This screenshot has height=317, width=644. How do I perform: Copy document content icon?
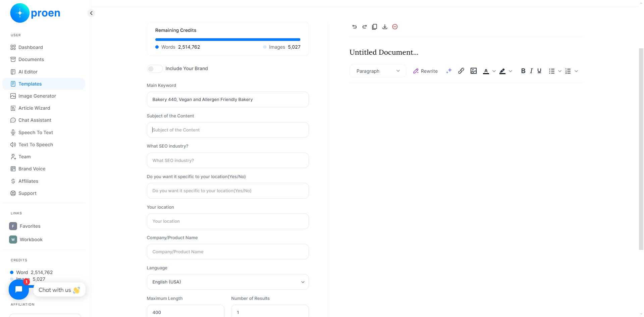click(x=375, y=27)
